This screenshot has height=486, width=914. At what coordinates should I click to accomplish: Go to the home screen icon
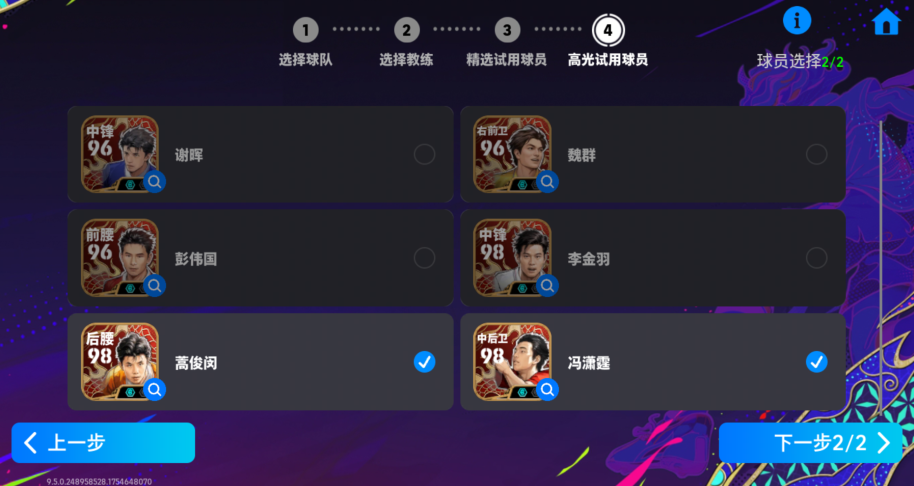point(886,22)
